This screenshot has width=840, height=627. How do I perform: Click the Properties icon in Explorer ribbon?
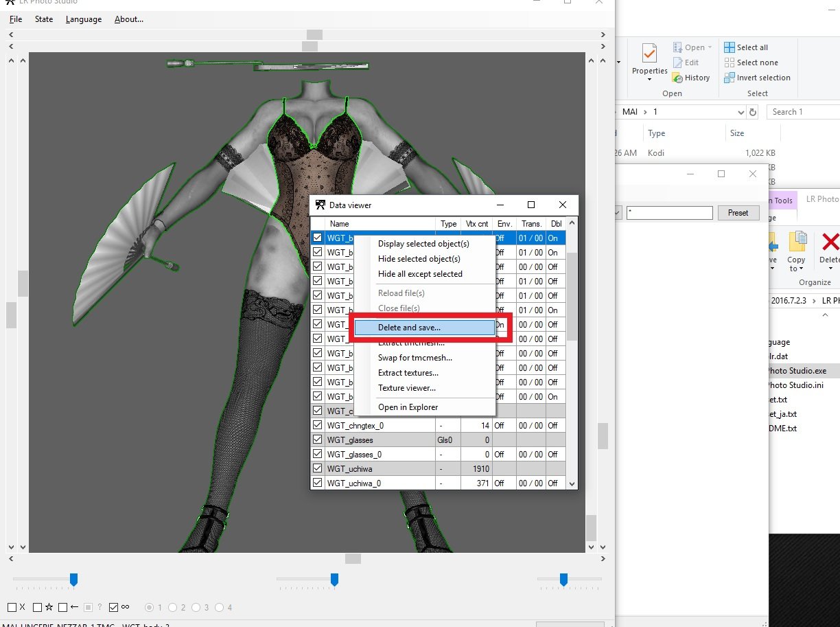point(649,53)
